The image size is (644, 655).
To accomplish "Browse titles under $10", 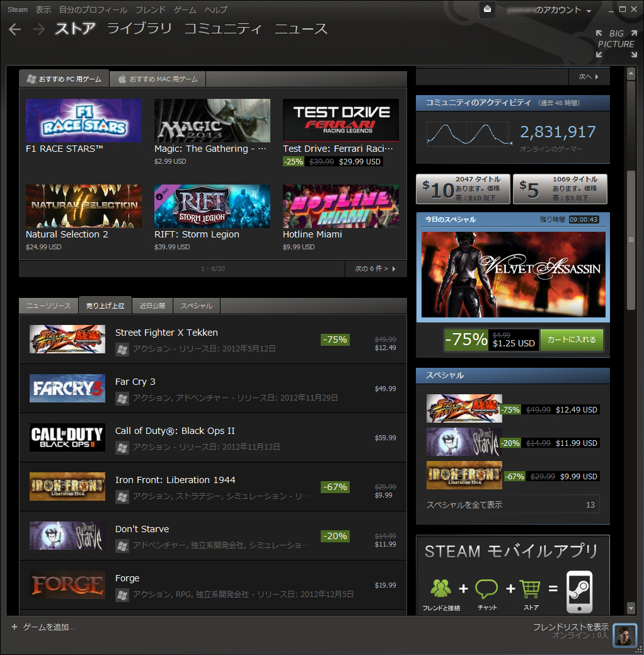I will click(463, 189).
